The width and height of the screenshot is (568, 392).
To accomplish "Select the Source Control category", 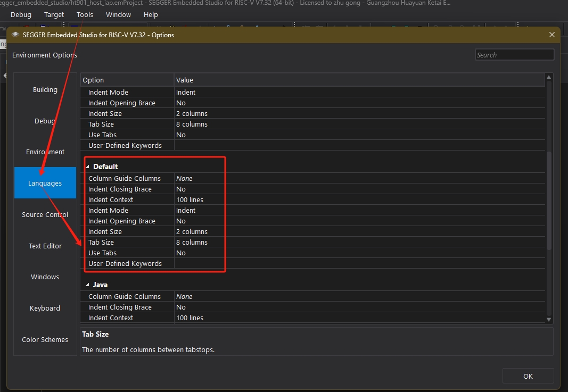I will 45,215.
